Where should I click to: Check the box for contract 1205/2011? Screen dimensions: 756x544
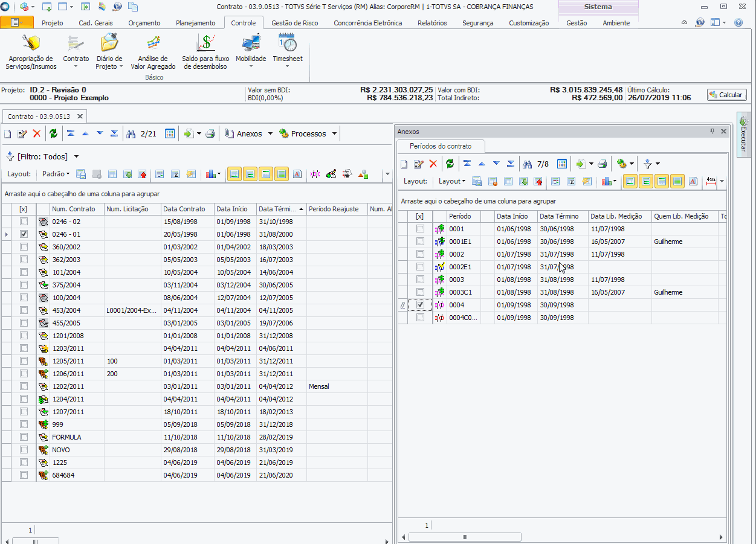coord(24,361)
